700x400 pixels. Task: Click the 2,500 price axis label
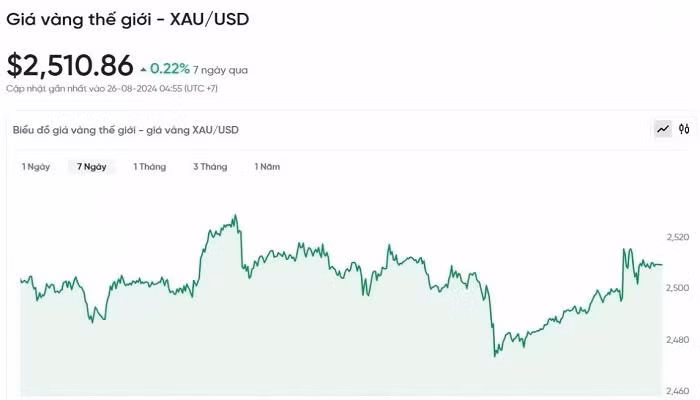pos(678,288)
